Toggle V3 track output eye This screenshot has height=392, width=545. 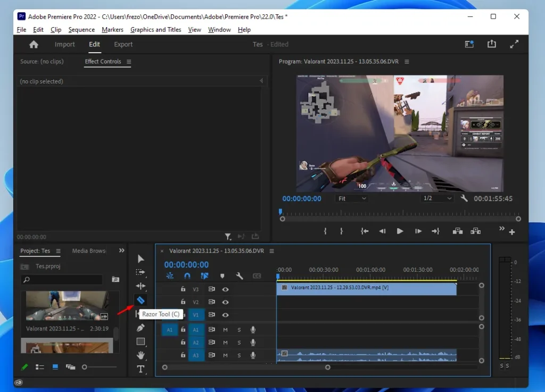tap(225, 289)
